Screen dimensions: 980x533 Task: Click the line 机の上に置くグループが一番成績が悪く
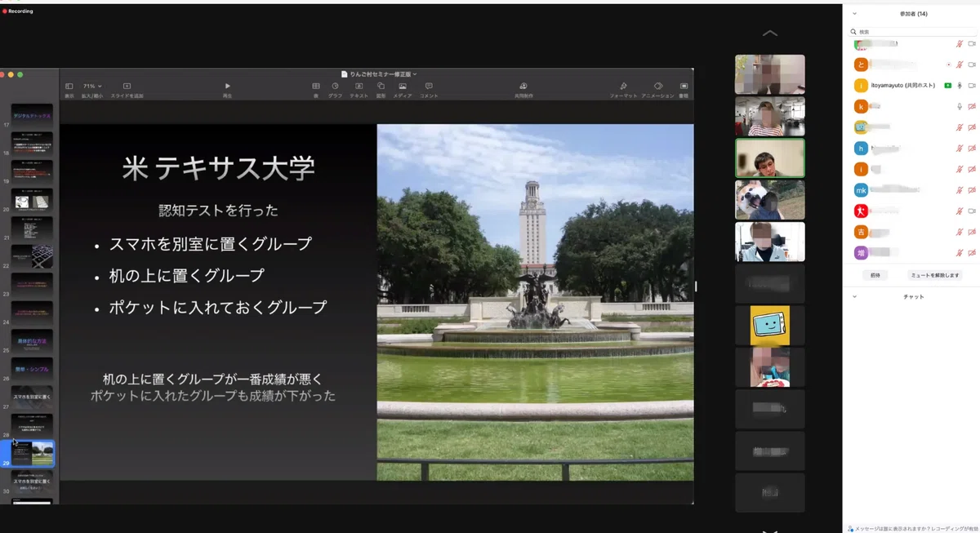pyautogui.click(x=213, y=380)
